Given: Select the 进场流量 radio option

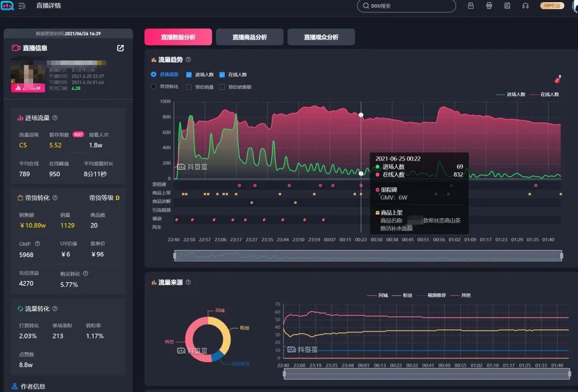Looking at the screenshot, I should [154, 74].
